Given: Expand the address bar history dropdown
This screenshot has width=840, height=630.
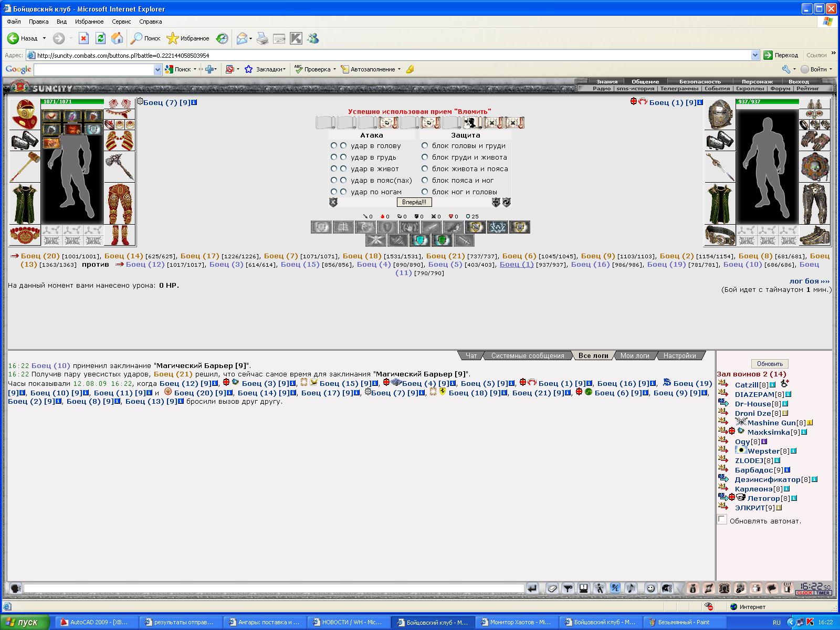Looking at the screenshot, I should click(755, 55).
